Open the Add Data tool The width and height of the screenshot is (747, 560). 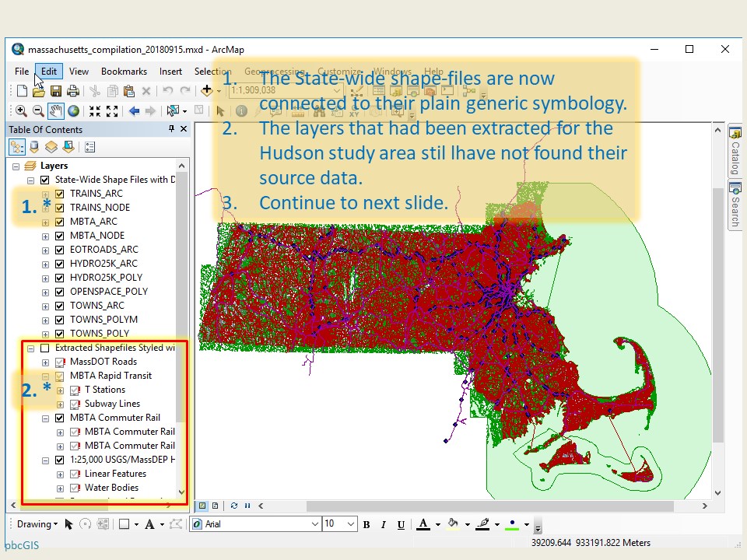tap(207, 91)
